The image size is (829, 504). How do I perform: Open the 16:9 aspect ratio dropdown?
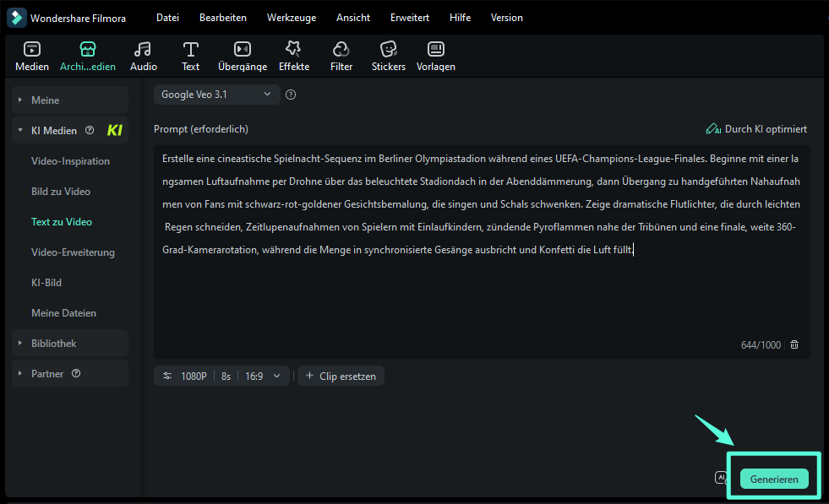pos(265,376)
